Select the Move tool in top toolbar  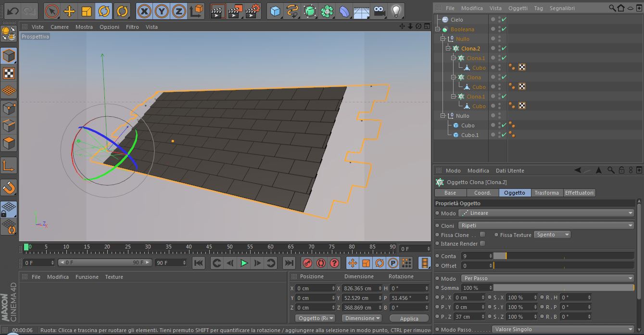tap(69, 11)
